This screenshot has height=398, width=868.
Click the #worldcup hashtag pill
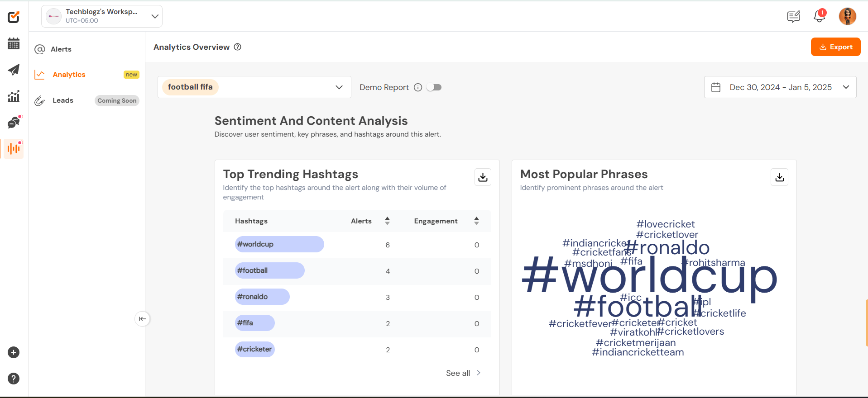pyautogui.click(x=279, y=244)
